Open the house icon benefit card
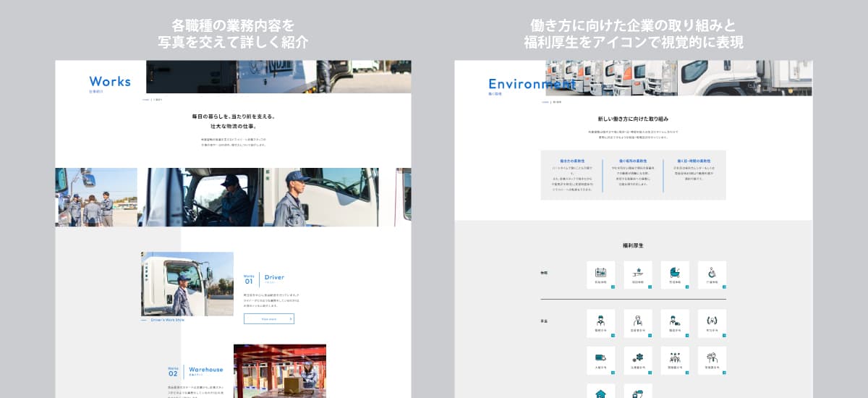The width and height of the screenshot is (868, 398). pyautogui.click(x=600, y=392)
